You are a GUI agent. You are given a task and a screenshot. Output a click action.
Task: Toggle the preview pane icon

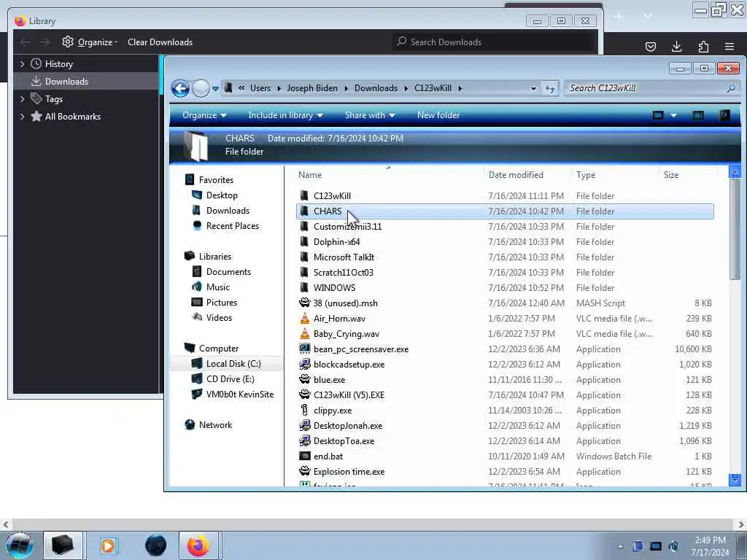click(698, 115)
